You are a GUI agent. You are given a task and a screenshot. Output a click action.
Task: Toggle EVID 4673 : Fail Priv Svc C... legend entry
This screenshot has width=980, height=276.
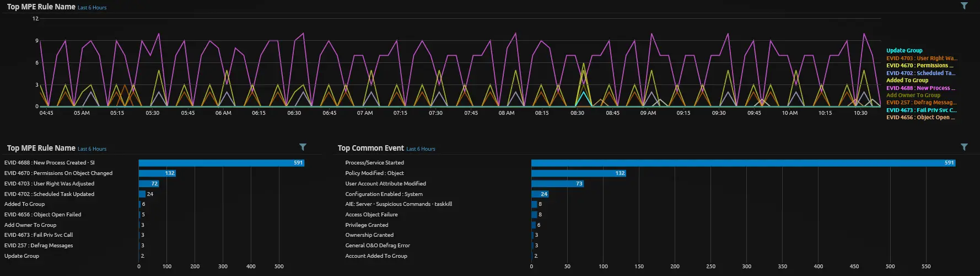tap(922, 110)
